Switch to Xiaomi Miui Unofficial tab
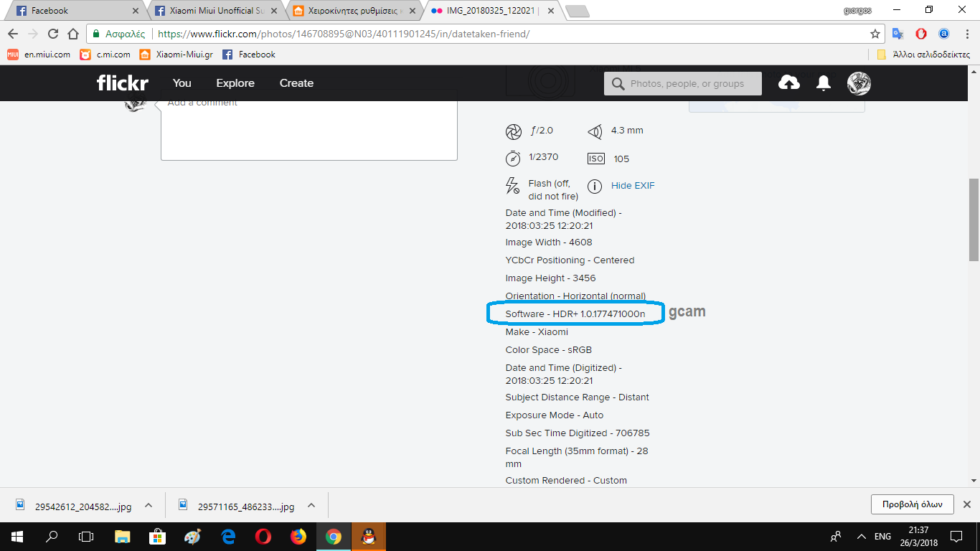Screen dimensions: 980x551 tap(216, 11)
